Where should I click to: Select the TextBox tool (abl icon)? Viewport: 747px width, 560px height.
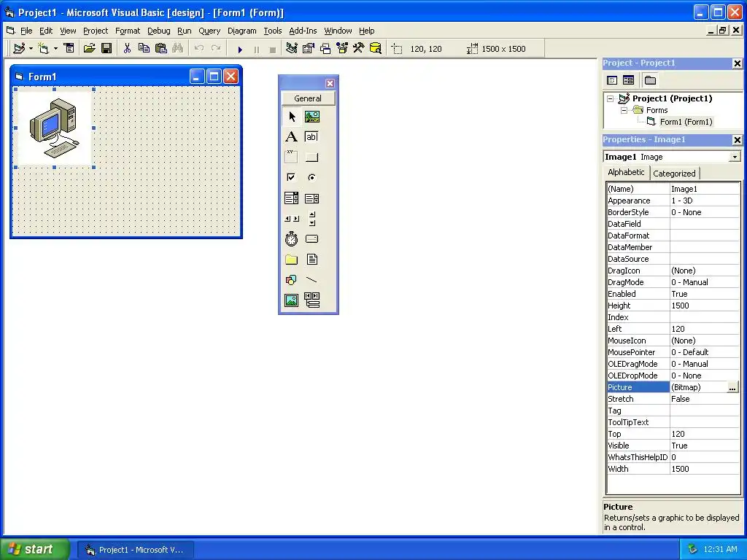click(312, 137)
